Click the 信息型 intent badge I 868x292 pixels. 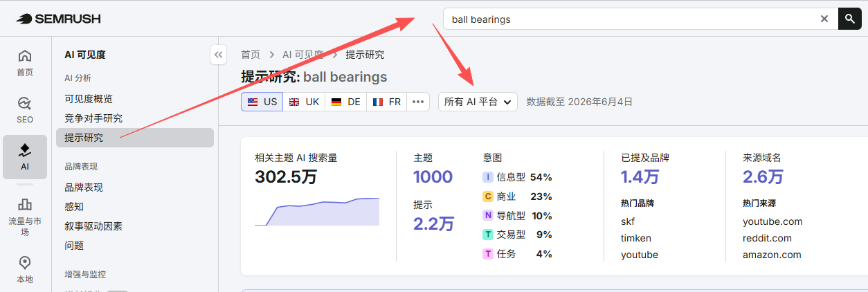[x=488, y=177]
